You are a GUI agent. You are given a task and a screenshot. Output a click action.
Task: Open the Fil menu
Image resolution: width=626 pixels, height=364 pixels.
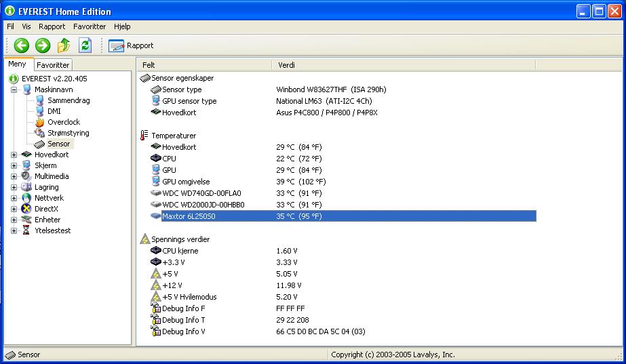point(10,26)
